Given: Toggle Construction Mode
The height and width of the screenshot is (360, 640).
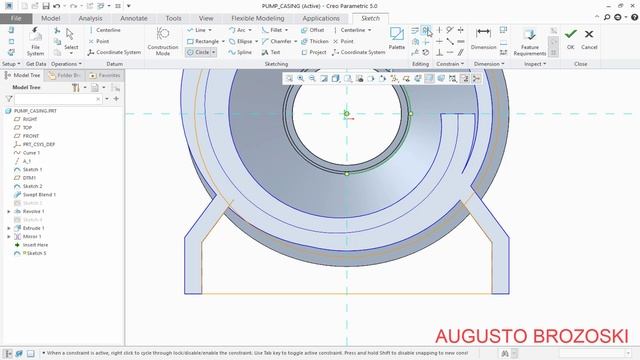Looking at the screenshot, I should tap(163, 41).
